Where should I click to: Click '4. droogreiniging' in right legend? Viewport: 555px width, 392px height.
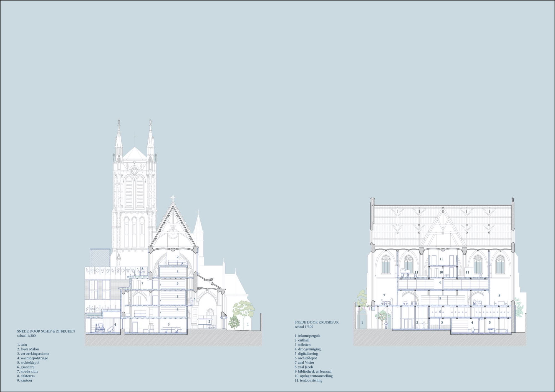click(307, 349)
